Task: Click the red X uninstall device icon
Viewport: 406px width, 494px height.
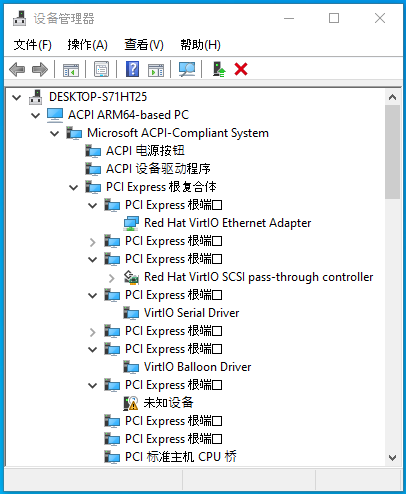Action: click(x=241, y=69)
